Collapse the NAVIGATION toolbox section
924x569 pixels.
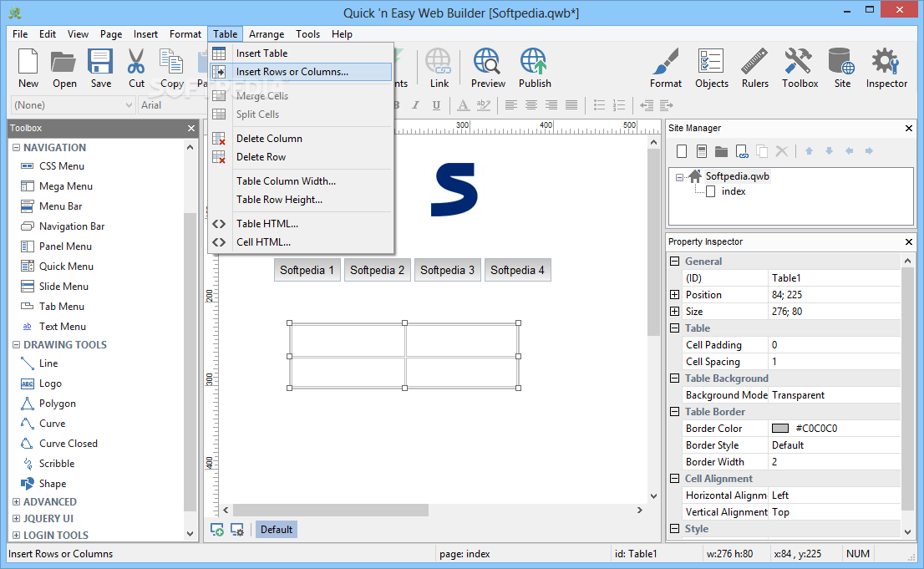coord(16,147)
